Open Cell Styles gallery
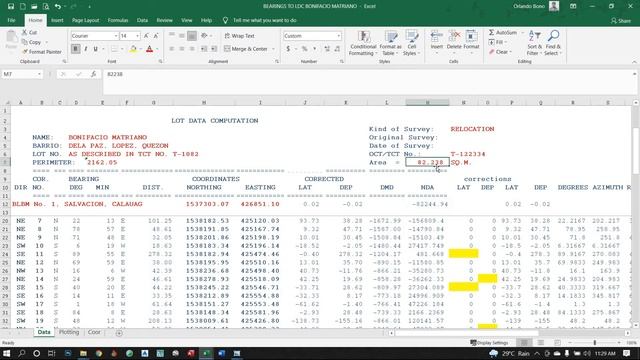This screenshot has width=640, height=360. [x=411, y=43]
